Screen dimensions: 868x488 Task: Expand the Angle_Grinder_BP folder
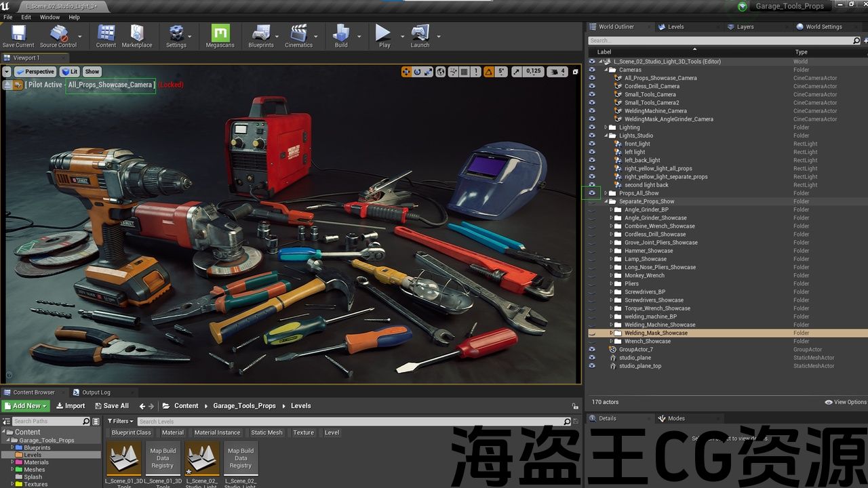tap(611, 210)
